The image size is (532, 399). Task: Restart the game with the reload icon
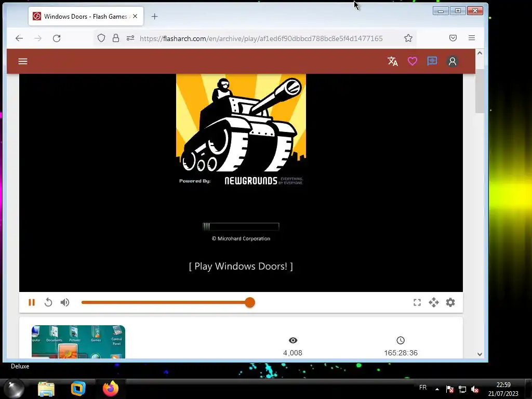(48, 302)
